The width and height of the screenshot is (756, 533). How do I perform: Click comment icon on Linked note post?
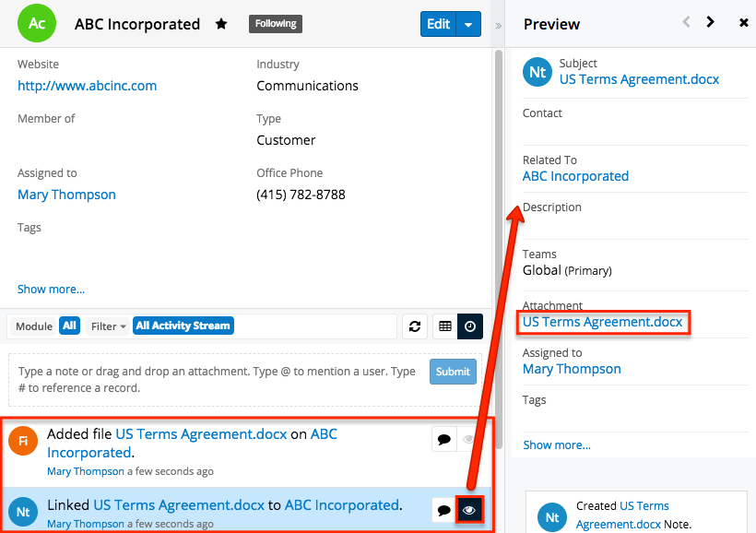pos(444,509)
